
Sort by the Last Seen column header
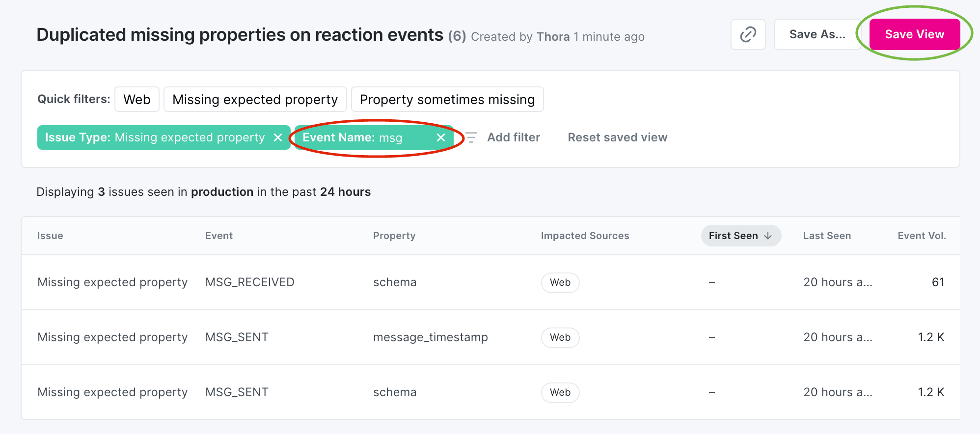[827, 236]
